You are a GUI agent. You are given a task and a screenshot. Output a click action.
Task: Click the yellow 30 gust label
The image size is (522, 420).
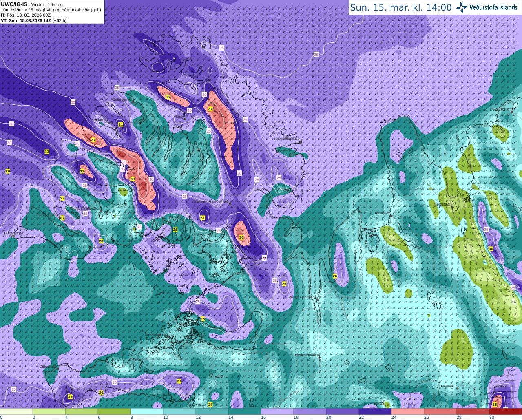tap(491, 249)
